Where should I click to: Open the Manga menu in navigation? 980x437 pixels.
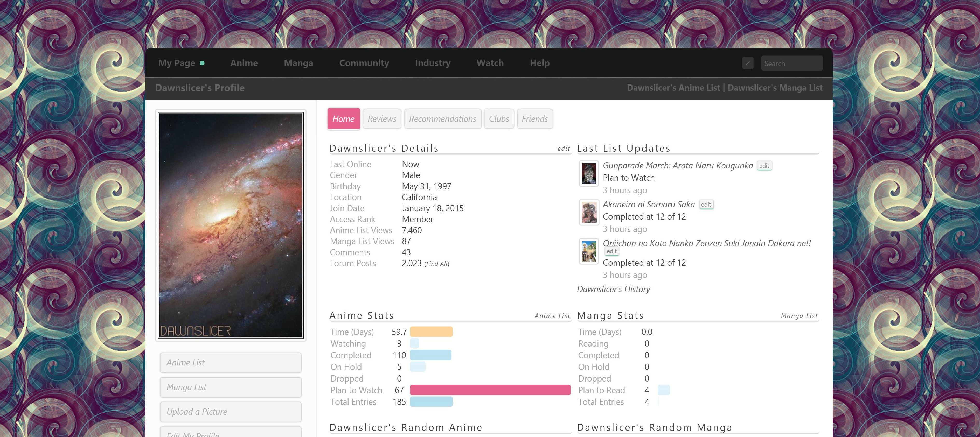[x=298, y=63]
